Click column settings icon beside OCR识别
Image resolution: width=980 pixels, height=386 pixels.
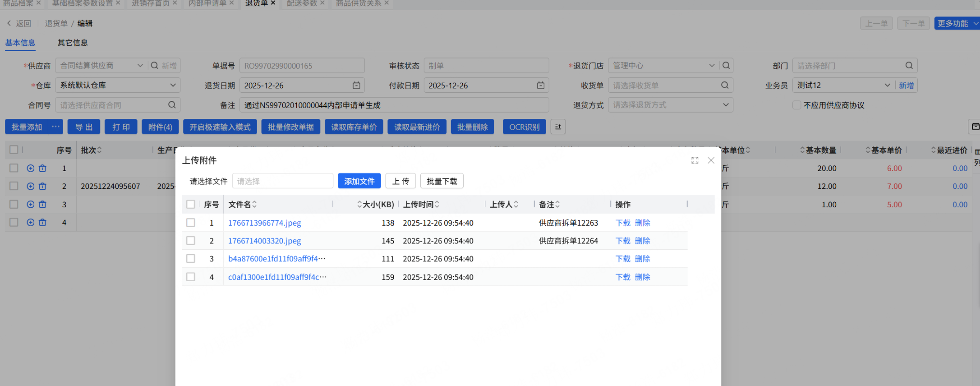pyautogui.click(x=558, y=127)
